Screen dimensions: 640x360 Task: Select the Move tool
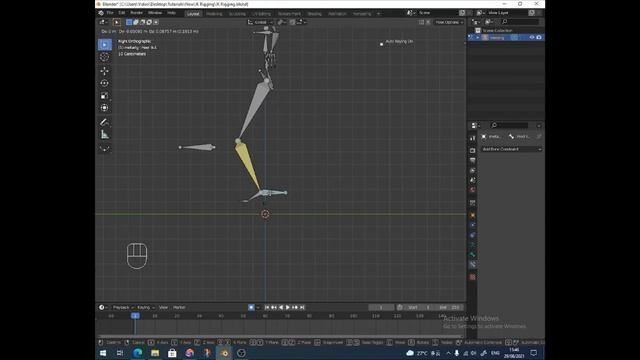(x=104, y=71)
